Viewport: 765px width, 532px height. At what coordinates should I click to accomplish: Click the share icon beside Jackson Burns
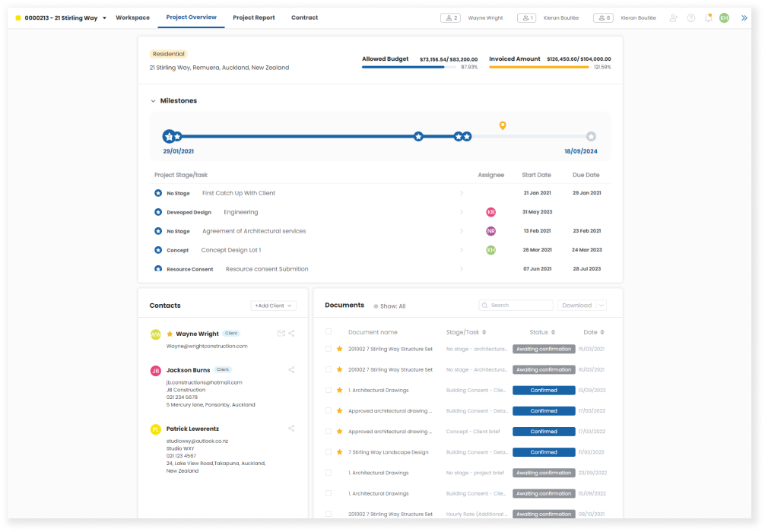[x=291, y=369]
